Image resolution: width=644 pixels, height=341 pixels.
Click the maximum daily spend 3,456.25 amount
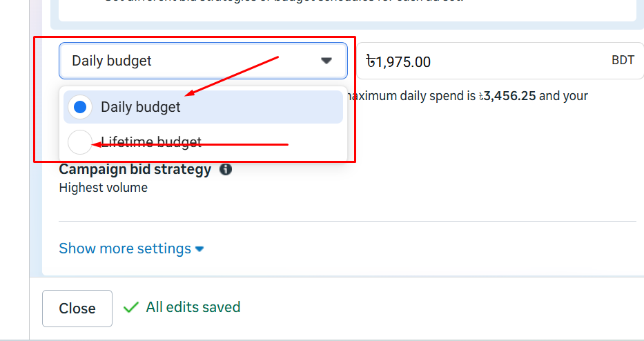[509, 96]
